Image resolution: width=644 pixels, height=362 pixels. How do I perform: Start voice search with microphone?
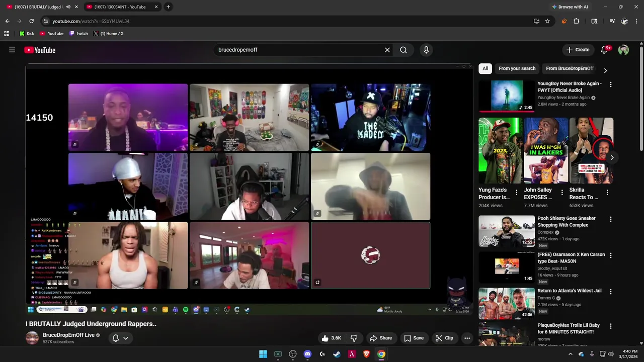[426, 50]
